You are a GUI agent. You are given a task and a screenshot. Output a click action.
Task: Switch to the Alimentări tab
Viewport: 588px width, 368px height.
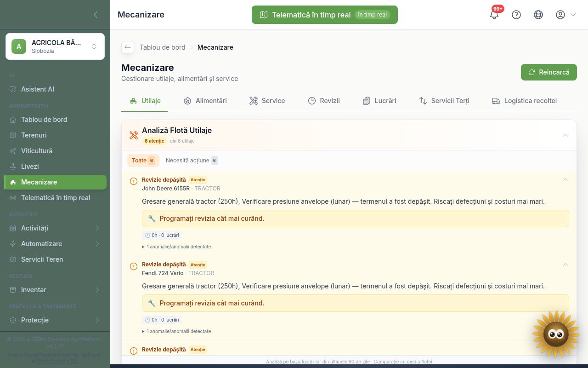coord(205,101)
